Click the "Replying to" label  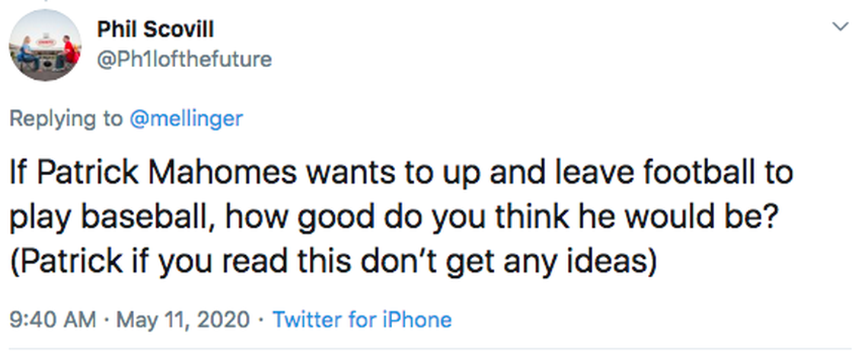(x=66, y=119)
